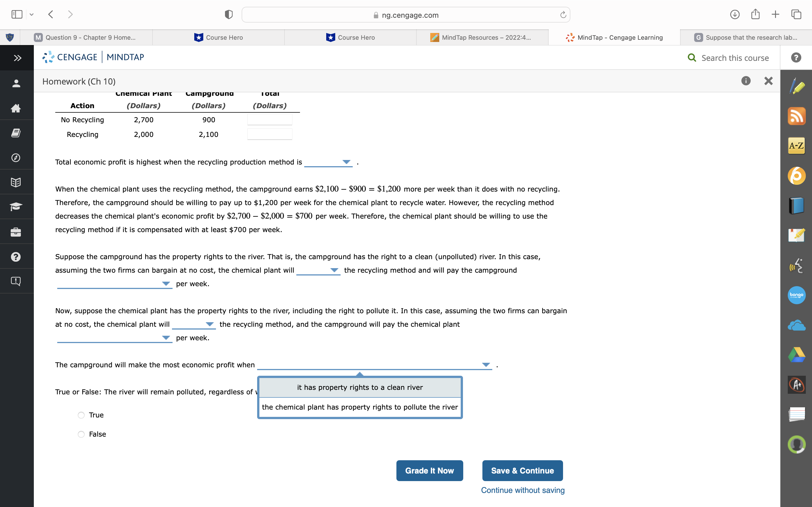Open the compass sidebar icon
The width and height of the screenshot is (812, 507).
[16, 158]
